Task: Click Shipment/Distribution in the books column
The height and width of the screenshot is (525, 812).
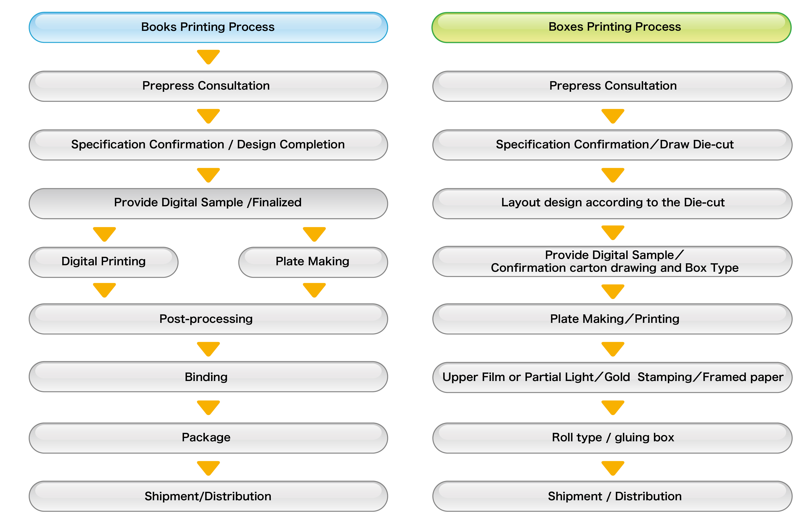Action: 208,496
